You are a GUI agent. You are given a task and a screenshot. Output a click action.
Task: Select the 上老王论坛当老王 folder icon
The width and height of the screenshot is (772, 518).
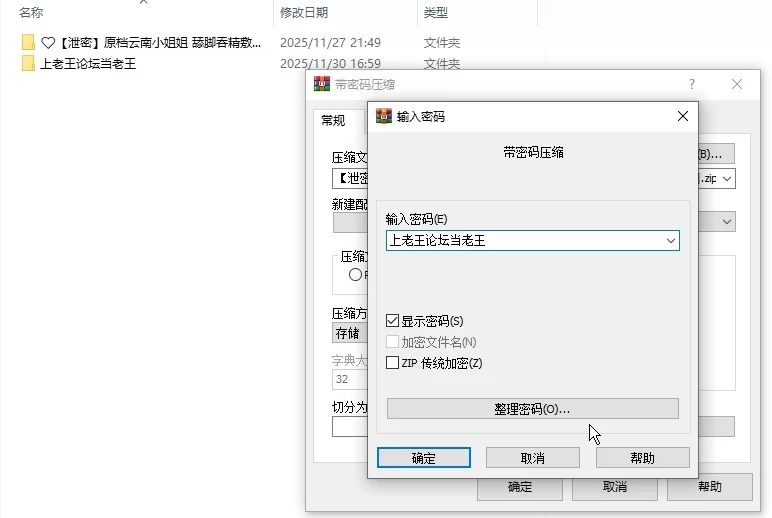28,64
